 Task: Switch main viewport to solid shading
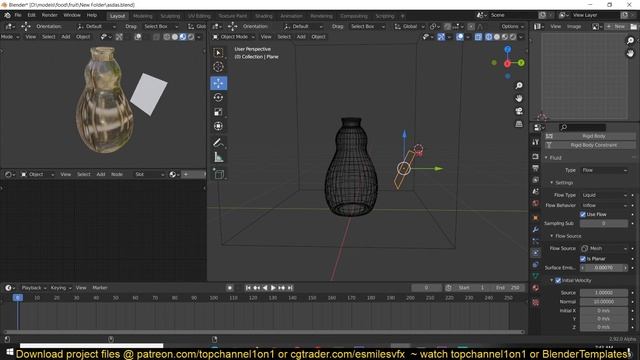click(x=497, y=37)
